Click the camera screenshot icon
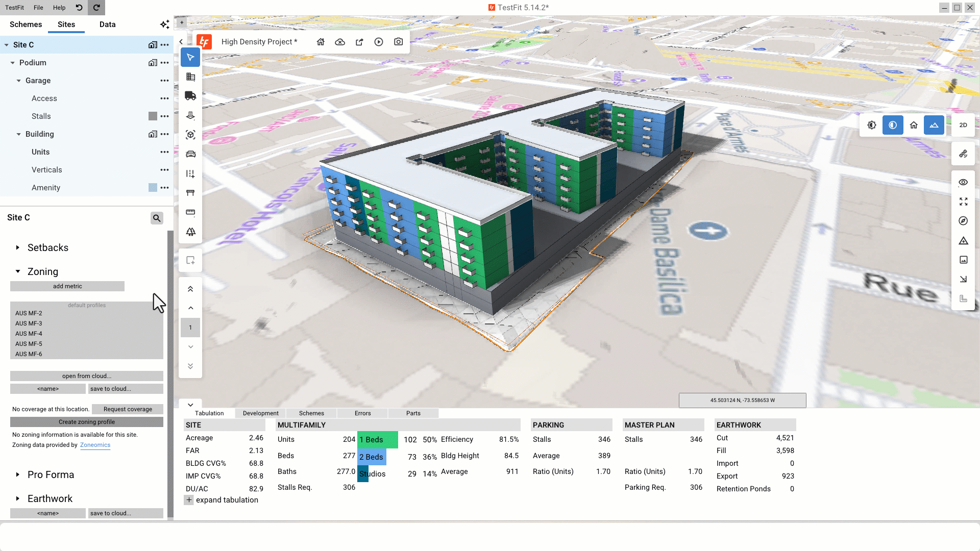Image resolution: width=980 pixels, height=551 pixels. pos(398,42)
